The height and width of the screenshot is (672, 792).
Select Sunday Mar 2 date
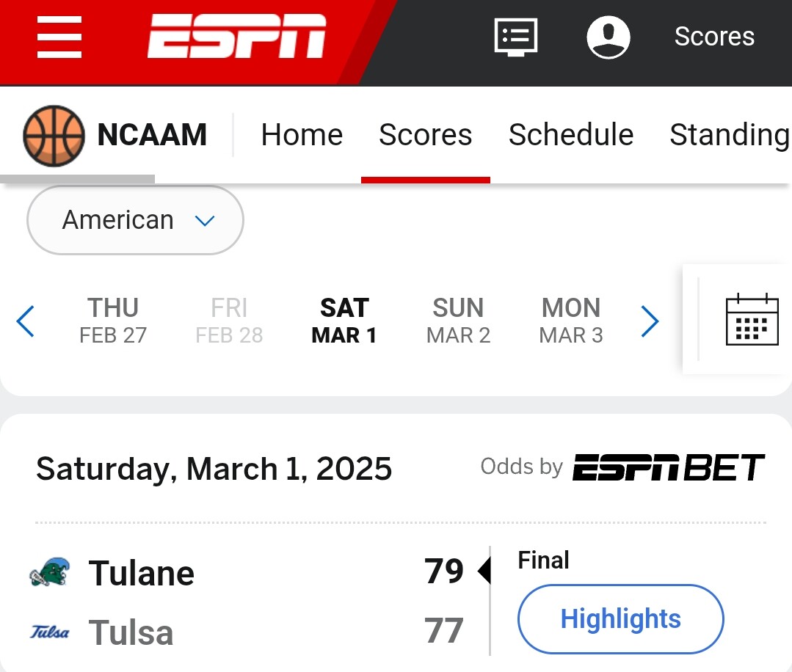click(x=458, y=321)
